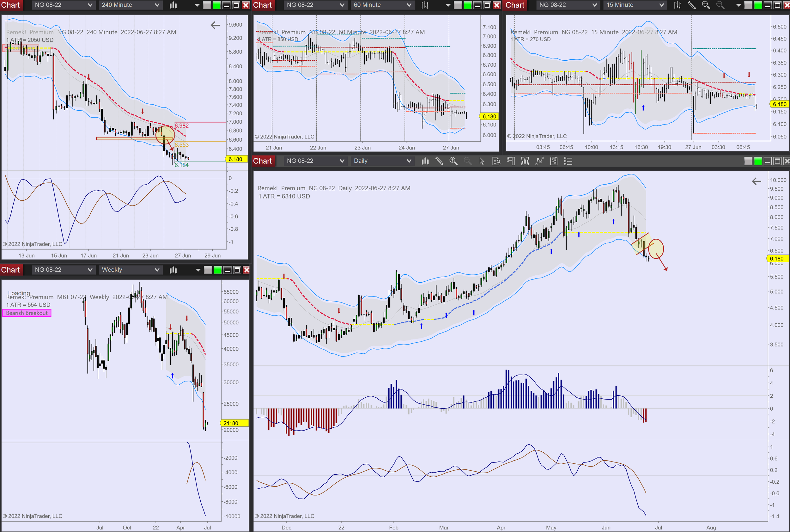Click the Bearish Breakout label on Weekly chart
Viewport: 790px width, 532px height.
click(x=27, y=313)
